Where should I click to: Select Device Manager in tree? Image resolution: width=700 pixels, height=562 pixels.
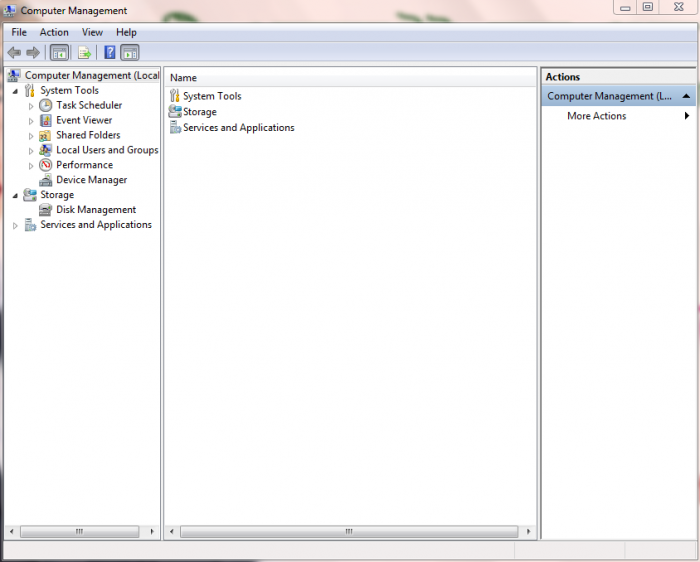(x=92, y=180)
